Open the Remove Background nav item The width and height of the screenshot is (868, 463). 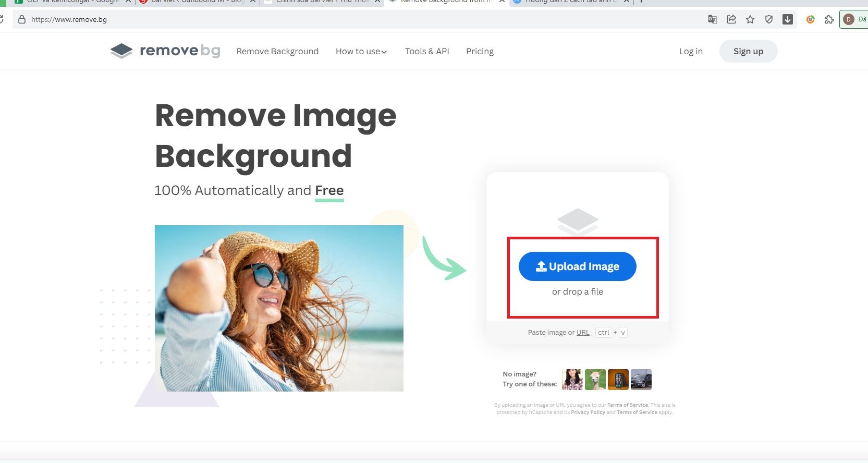point(277,51)
